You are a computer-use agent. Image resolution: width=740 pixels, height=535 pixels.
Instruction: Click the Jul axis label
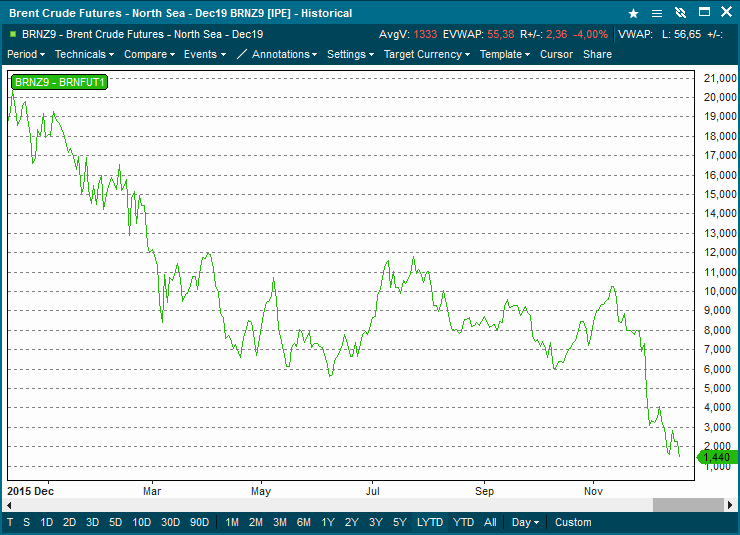pos(372,491)
